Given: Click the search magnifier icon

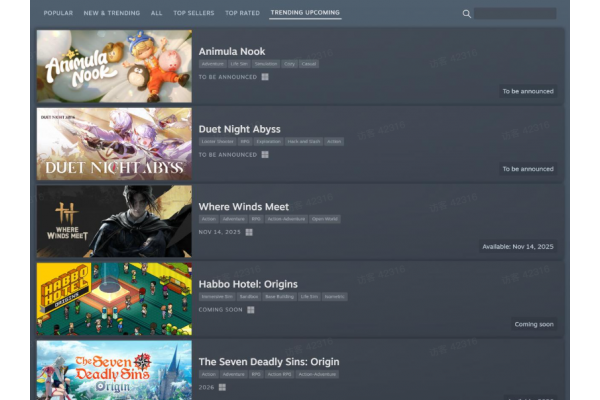Looking at the screenshot, I should (466, 14).
